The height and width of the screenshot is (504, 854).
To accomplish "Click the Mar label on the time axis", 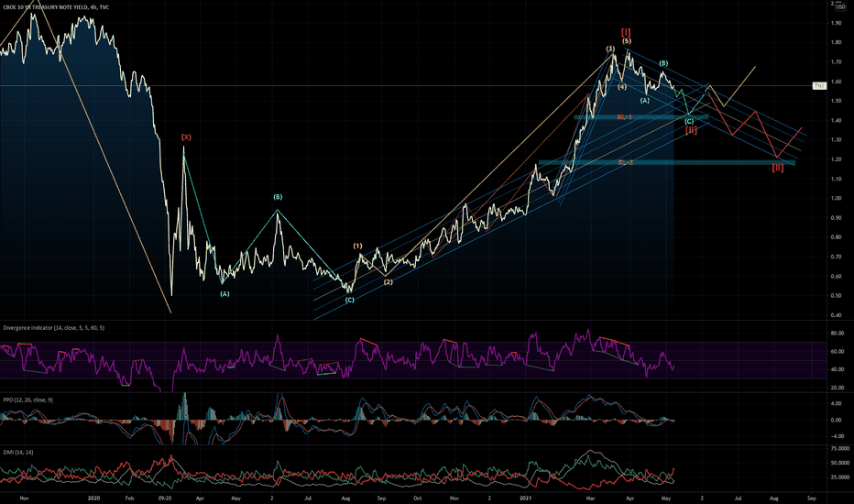I will coord(590,498).
